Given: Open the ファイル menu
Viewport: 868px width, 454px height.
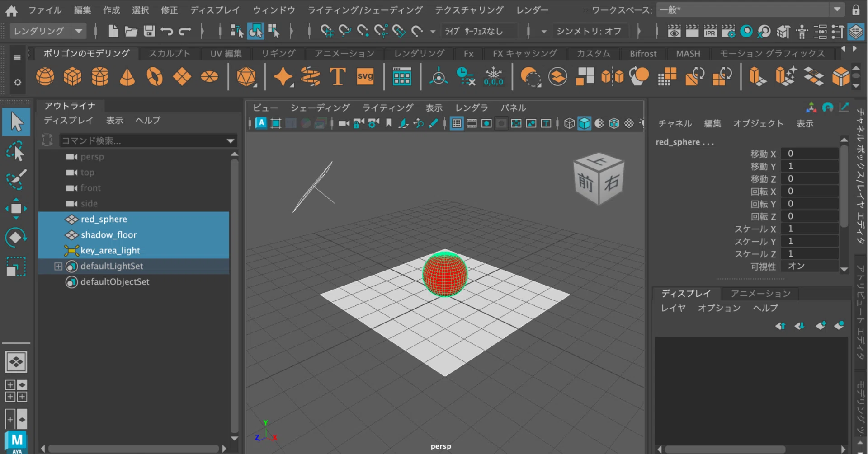Looking at the screenshot, I should click(x=45, y=10).
